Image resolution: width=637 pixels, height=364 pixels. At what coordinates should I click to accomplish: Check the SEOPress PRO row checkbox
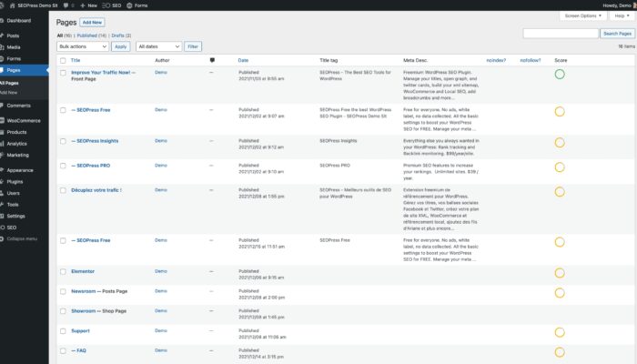point(63,166)
